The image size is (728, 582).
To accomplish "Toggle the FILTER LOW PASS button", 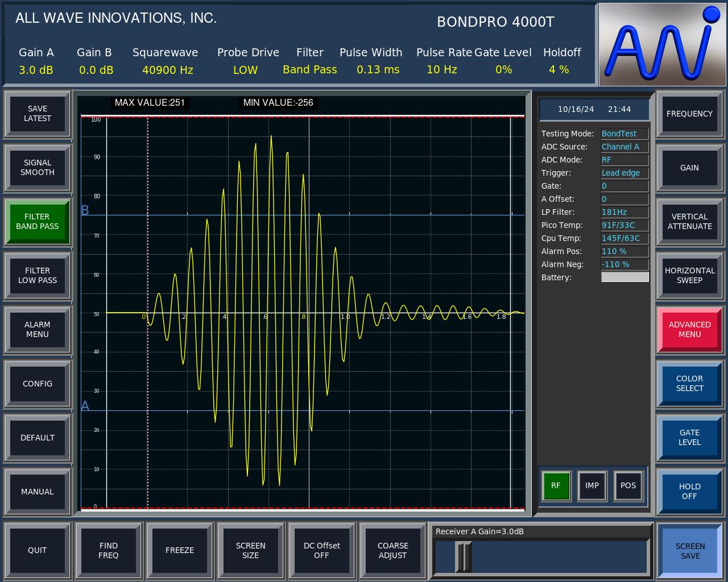I will [x=38, y=276].
